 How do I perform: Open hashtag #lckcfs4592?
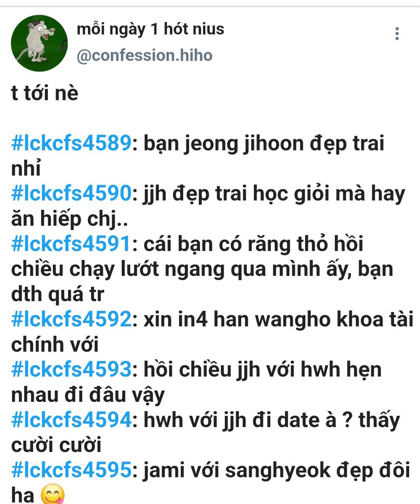click(72, 319)
